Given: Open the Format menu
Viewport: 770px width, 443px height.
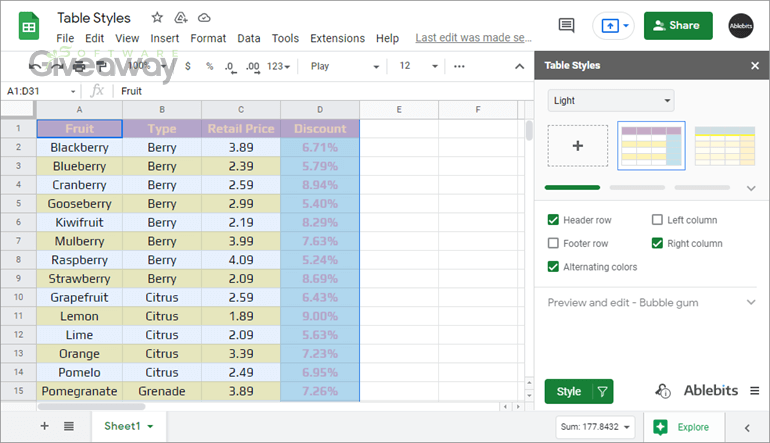Looking at the screenshot, I should click(208, 38).
